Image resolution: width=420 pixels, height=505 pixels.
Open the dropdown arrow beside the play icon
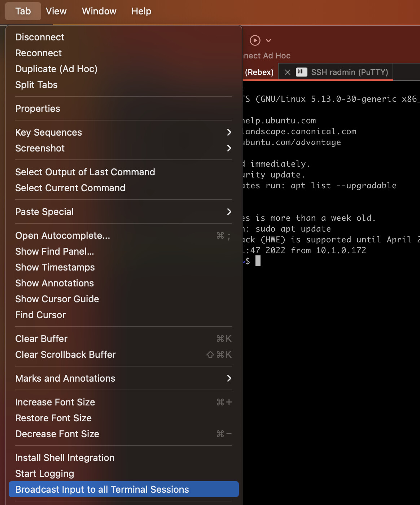click(268, 40)
